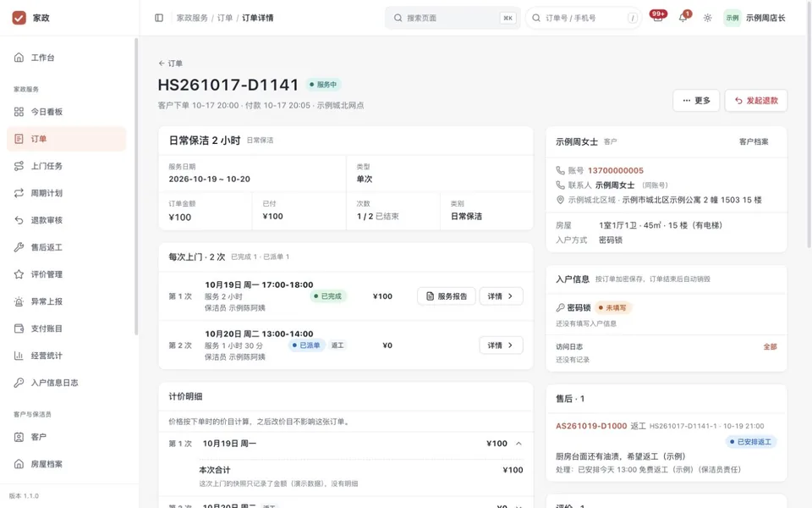
Task: Click the 已安排返工 status badge
Action: (x=750, y=442)
